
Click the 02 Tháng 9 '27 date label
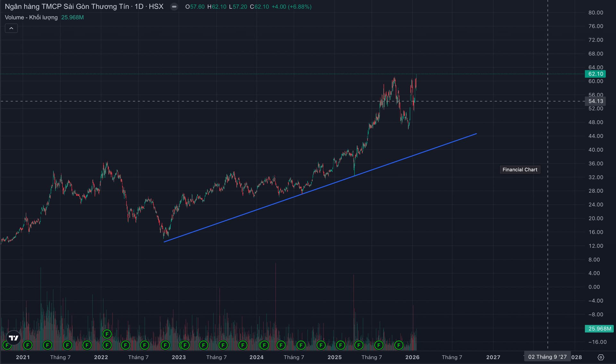pyautogui.click(x=547, y=357)
